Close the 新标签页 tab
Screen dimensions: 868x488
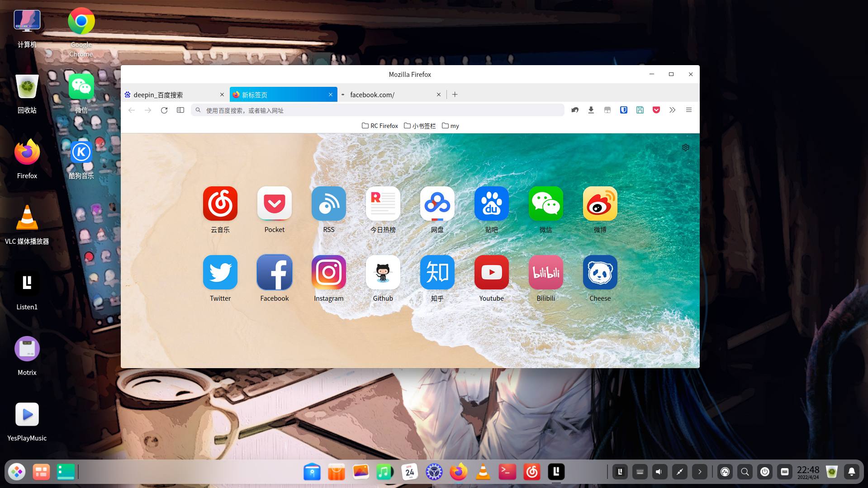pyautogui.click(x=331, y=95)
